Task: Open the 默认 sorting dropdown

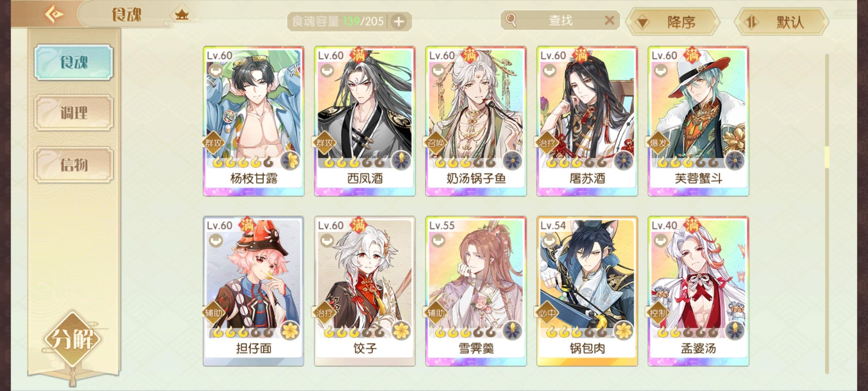Action: click(x=782, y=22)
